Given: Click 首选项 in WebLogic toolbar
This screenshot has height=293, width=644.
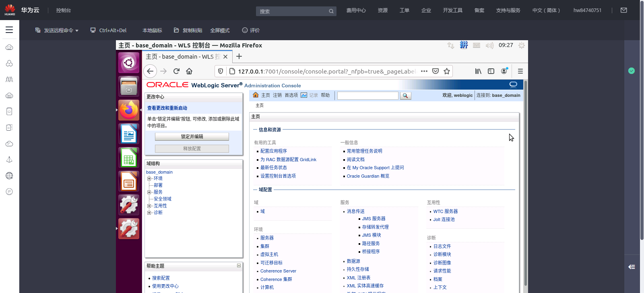Looking at the screenshot, I should click(x=291, y=95).
